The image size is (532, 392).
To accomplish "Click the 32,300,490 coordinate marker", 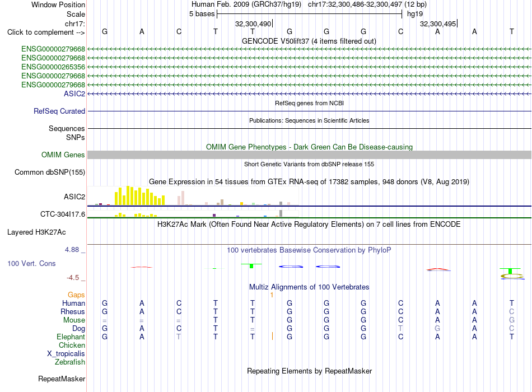I will pos(253,24).
